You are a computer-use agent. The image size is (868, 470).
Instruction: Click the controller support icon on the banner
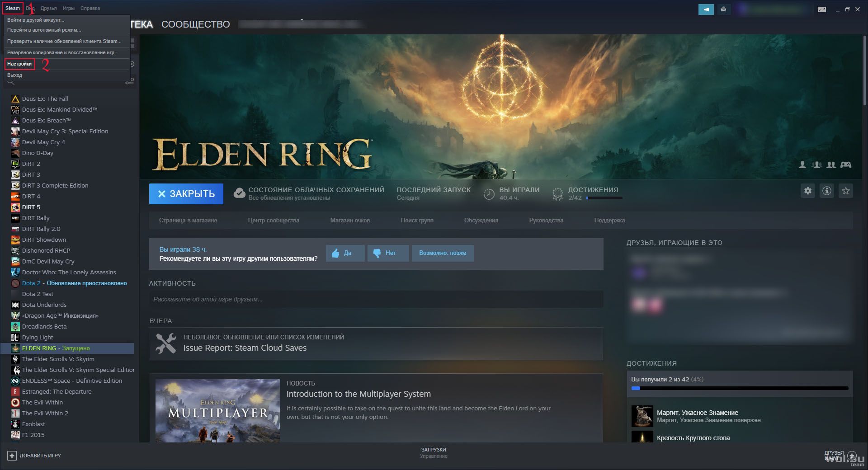coord(846,164)
